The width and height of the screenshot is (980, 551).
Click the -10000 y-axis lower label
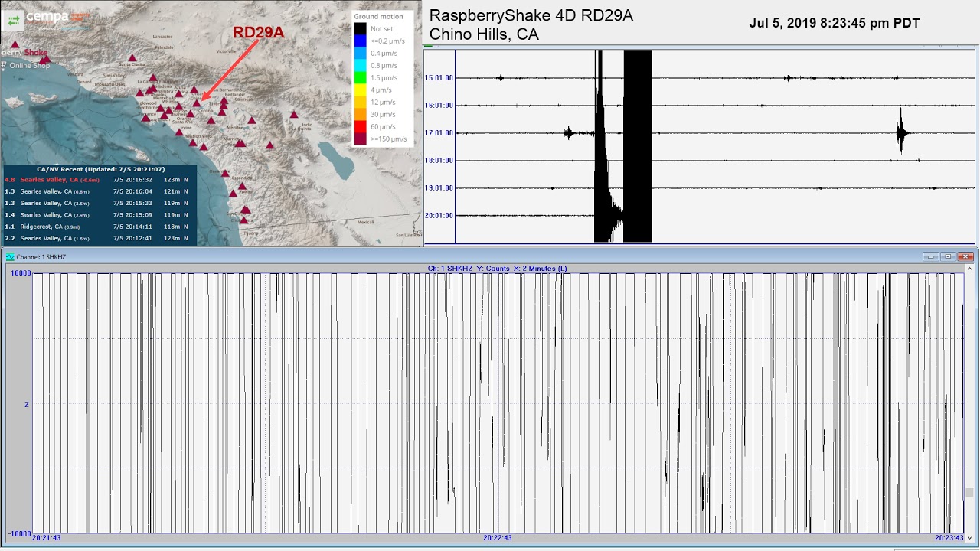coord(19,533)
